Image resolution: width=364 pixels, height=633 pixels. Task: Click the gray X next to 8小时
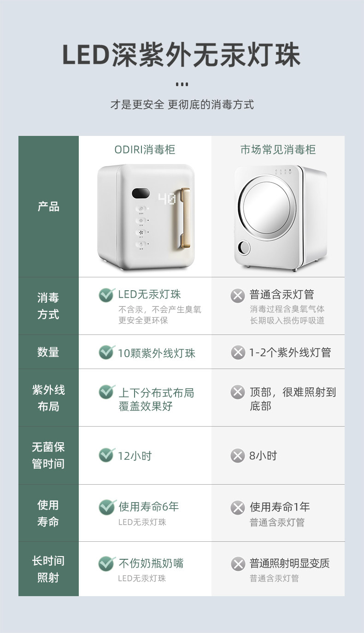238,456
